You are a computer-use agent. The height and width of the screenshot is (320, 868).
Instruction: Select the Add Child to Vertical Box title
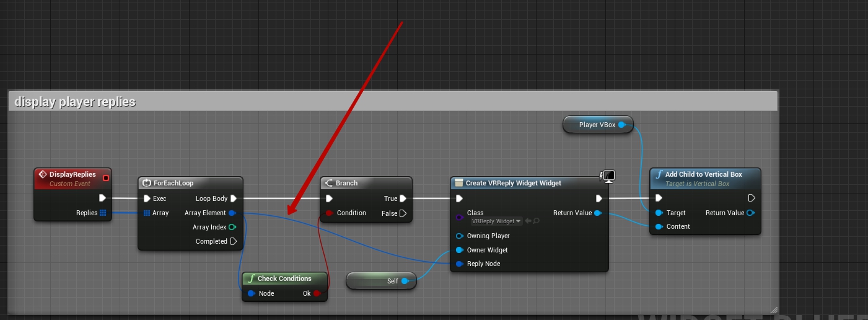pyautogui.click(x=703, y=174)
